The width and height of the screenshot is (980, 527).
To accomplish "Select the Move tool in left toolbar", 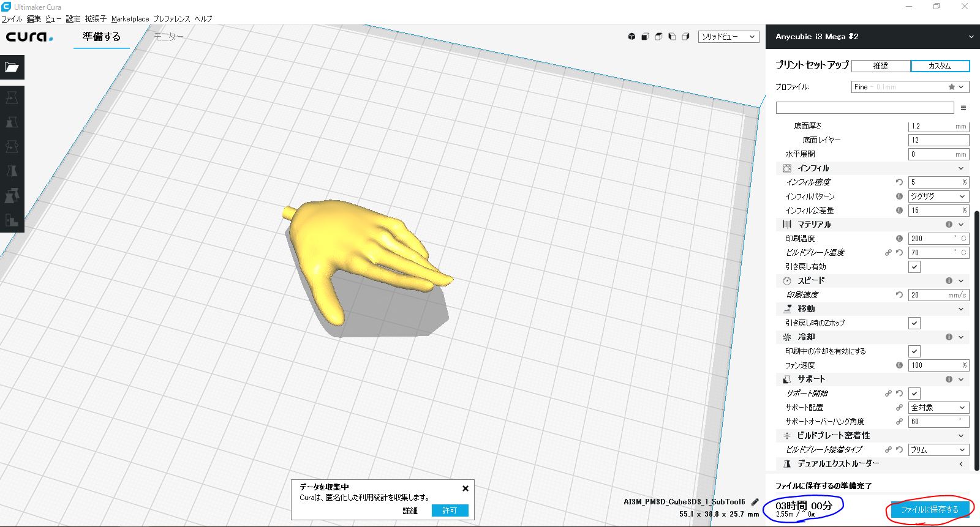I will pos(12,98).
